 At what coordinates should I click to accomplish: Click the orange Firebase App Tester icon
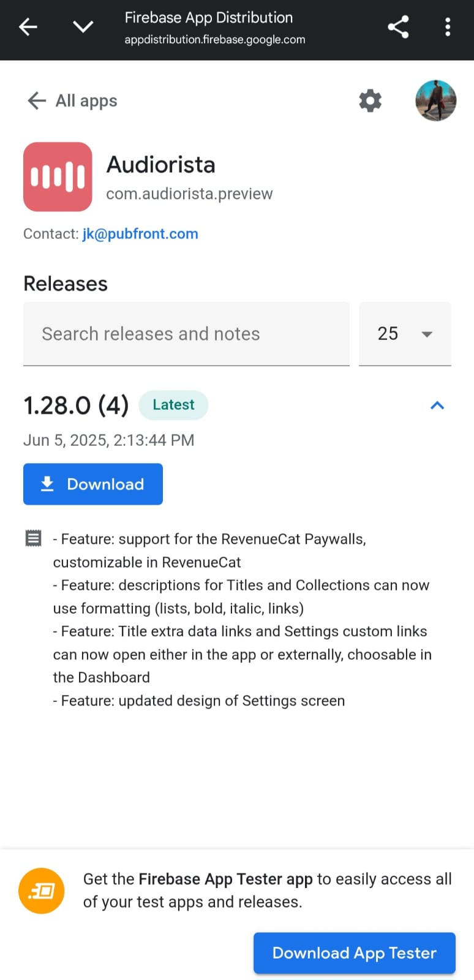[x=41, y=891]
